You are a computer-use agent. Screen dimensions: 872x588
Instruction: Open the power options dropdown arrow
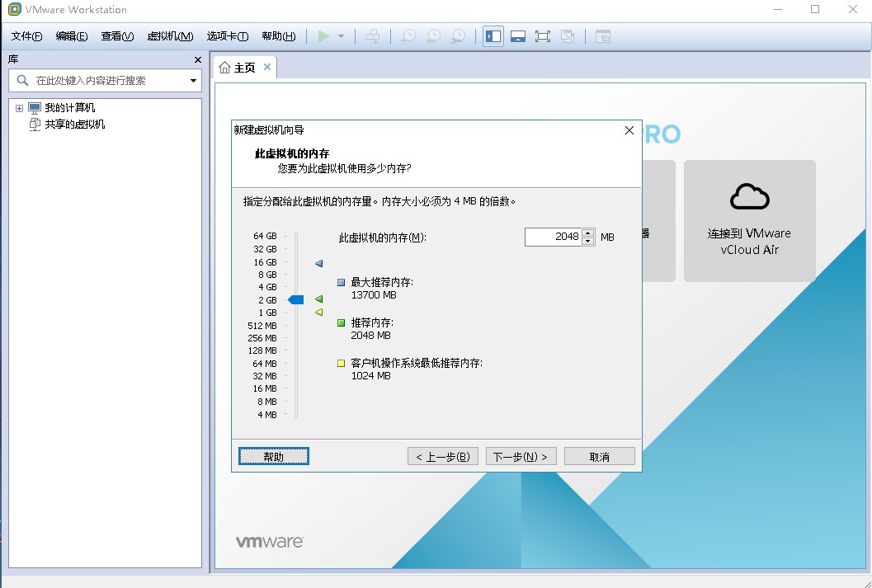(x=341, y=36)
